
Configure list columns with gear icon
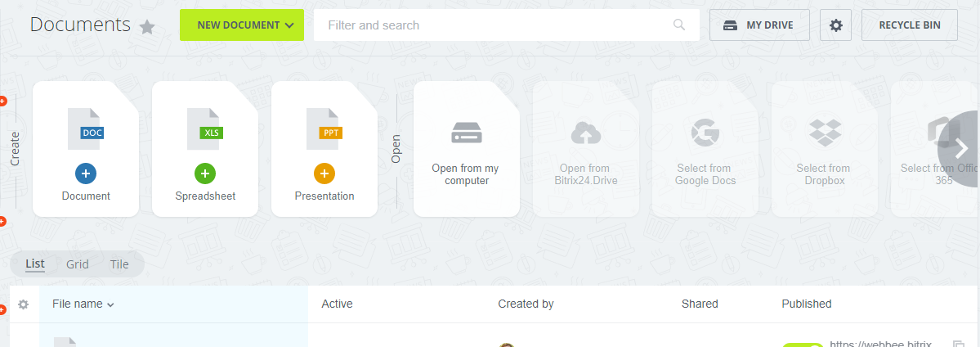pos(24,304)
